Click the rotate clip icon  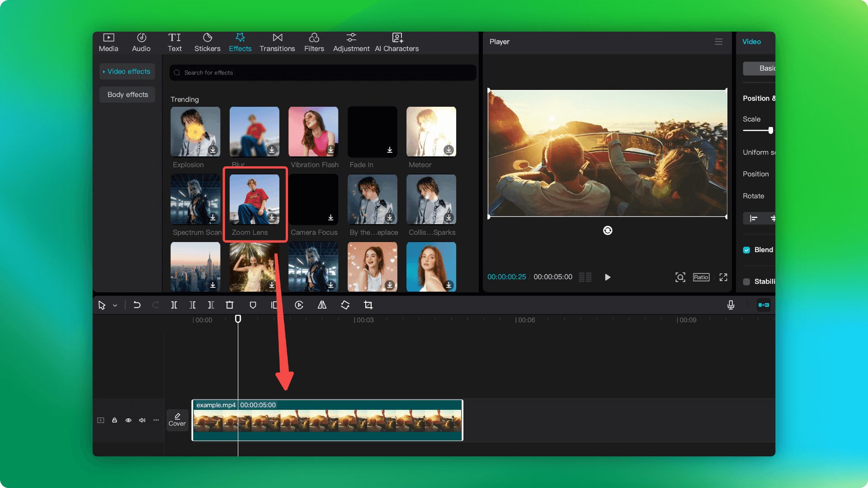(345, 305)
